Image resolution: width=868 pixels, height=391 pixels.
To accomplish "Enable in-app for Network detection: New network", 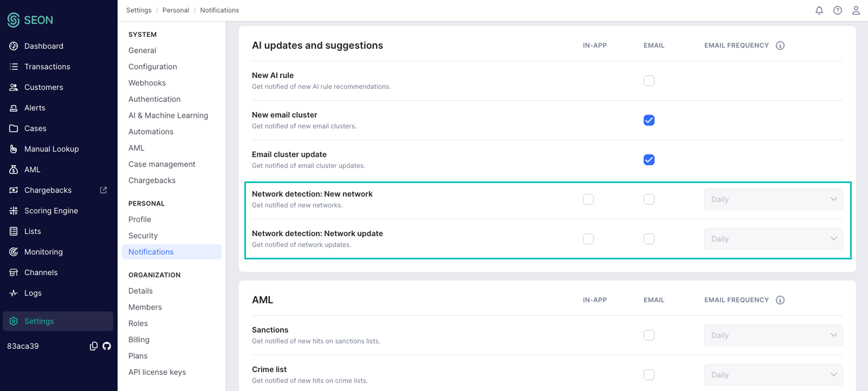I will (588, 199).
